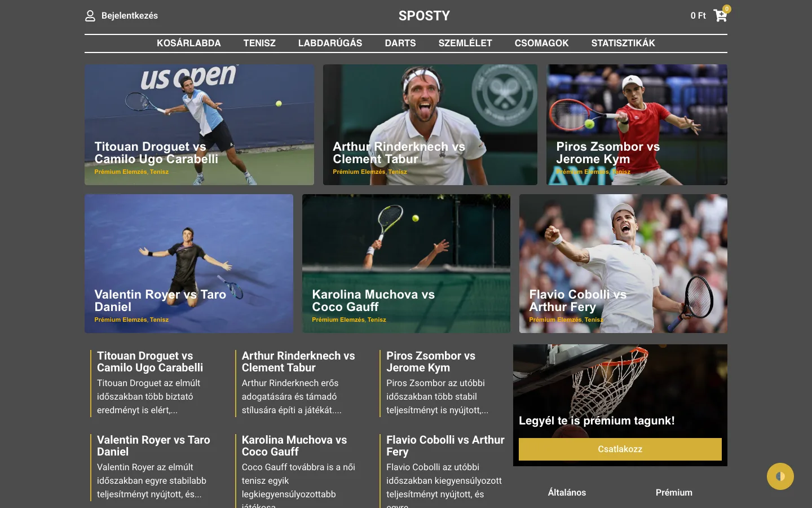This screenshot has width=812, height=508.
Task: Click Prémium Elemzés tag on Rinderknech card
Action: 359,172
